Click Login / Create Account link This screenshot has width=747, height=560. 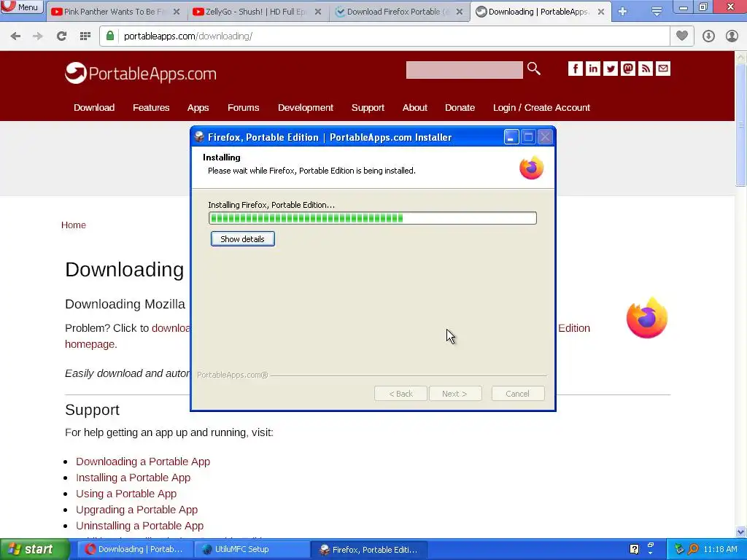tap(542, 108)
